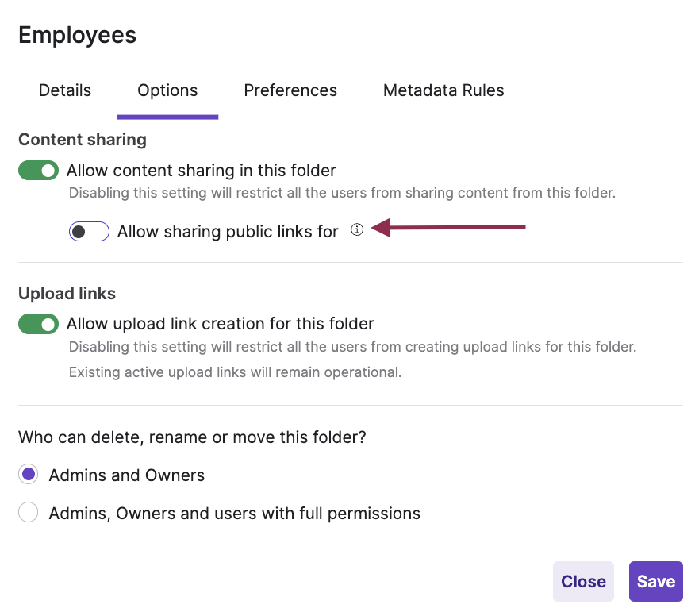Click the 'Allow sharing public links for' text
Viewport: 695px width, 616px height.
click(x=228, y=232)
